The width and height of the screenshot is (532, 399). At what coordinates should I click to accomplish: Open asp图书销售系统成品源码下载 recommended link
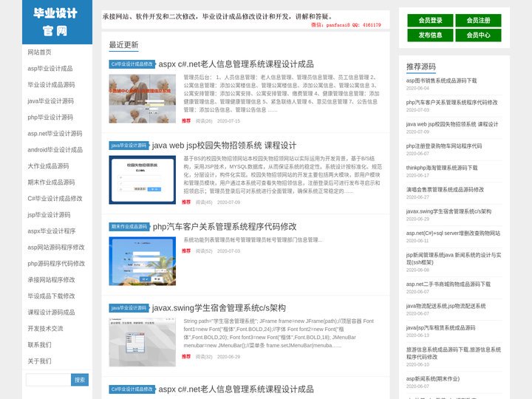(x=441, y=81)
